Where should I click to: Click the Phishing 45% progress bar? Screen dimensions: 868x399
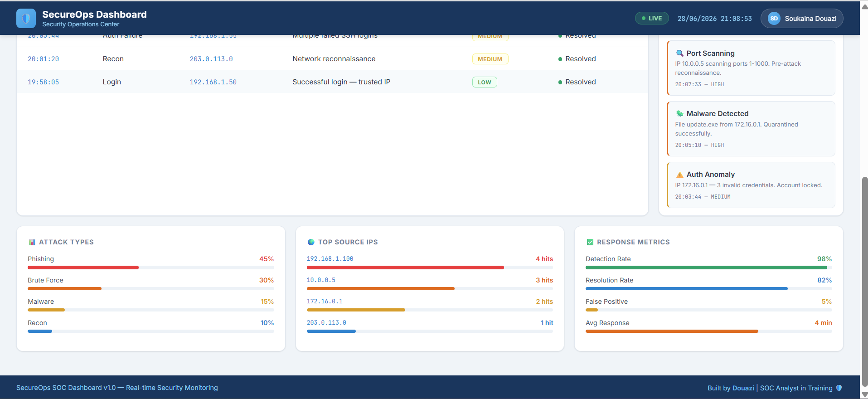pyautogui.click(x=151, y=268)
